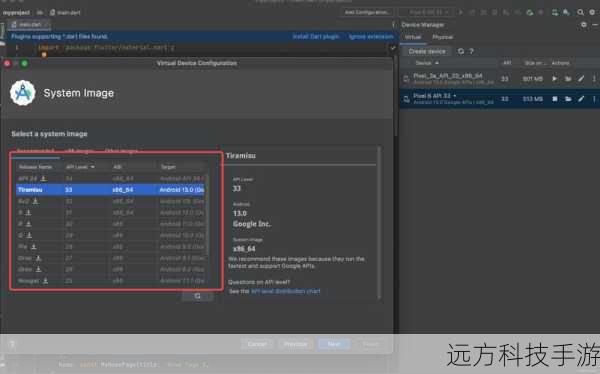The image size is (600, 374).
Task: Select Pixel_3a_API_33_x86_64 device row
Action: pyautogui.click(x=499, y=78)
